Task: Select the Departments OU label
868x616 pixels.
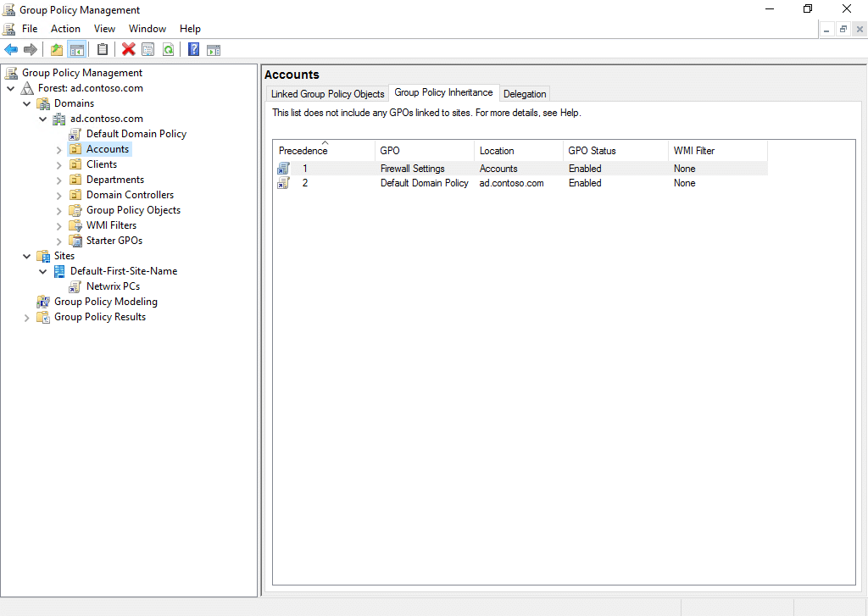Action: pos(115,180)
